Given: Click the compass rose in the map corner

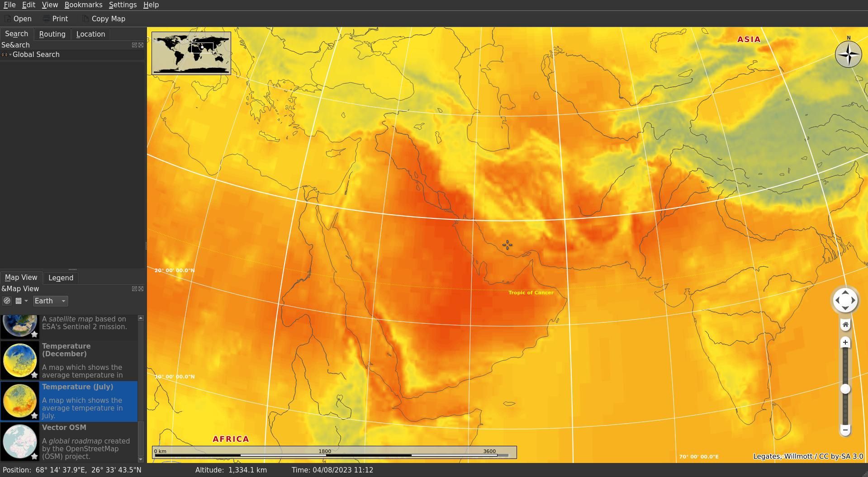Looking at the screenshot, I should (x=848, y=54).
